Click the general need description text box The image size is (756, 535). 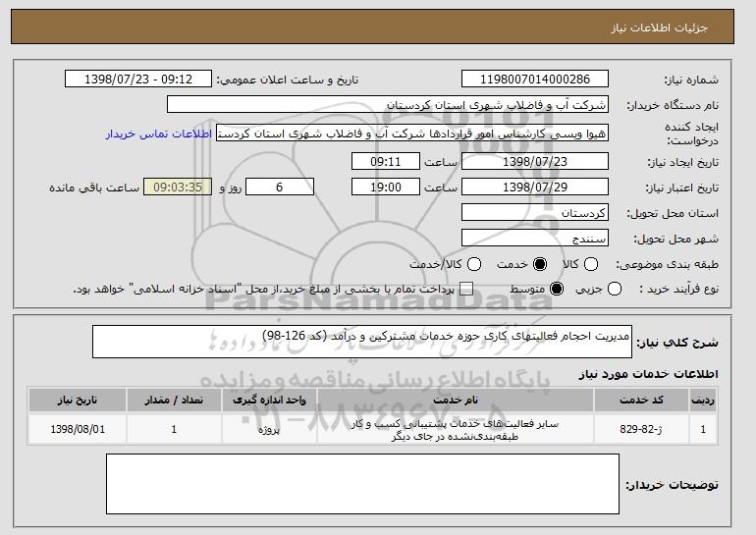click(x=362, y=342)
